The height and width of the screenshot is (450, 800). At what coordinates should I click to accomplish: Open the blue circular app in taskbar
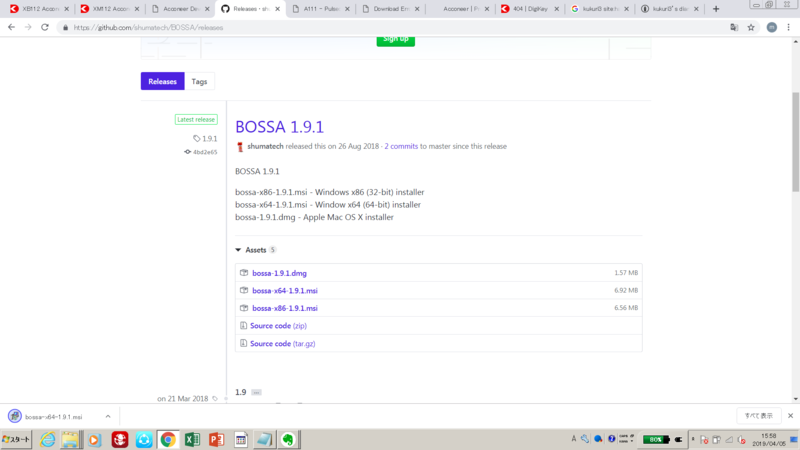tap(144, 439)
